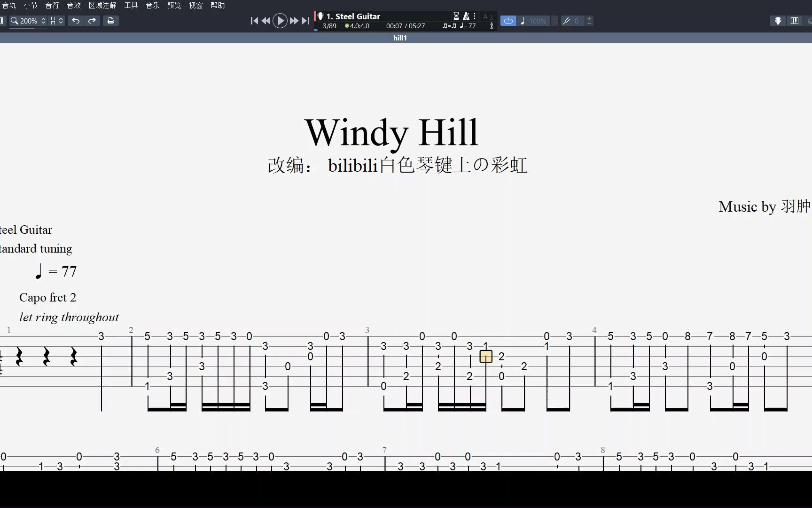Click the time signature indicator in LCD
The image size is (812, 508).
(492, 26)
